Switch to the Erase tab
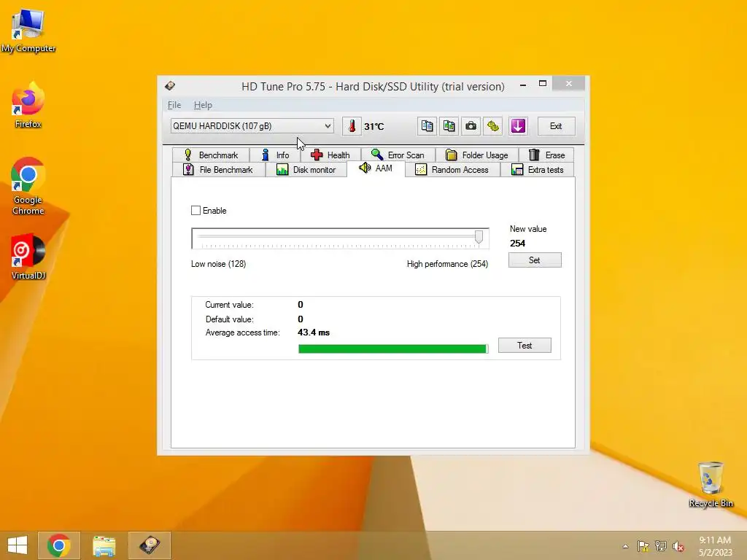 pos(546,155)
